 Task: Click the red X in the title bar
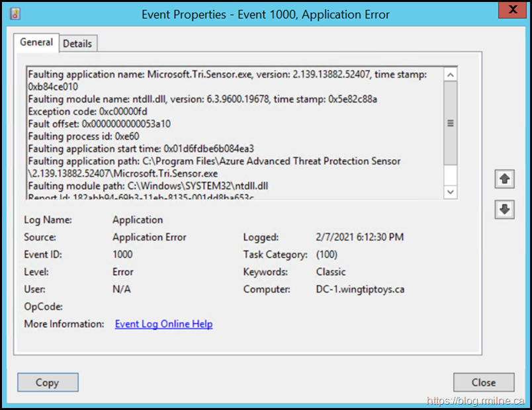[513, 9]
